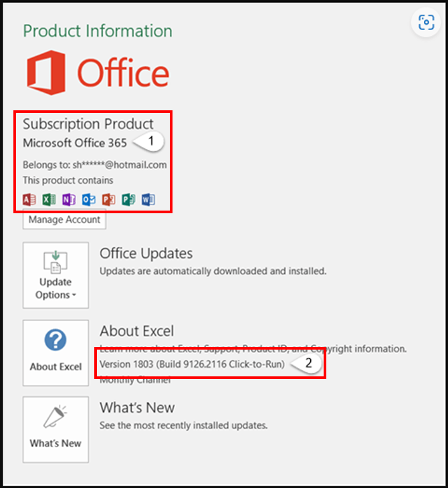Open the Manage Account button
Viewport: 448px width, 488px height.
point(64,220)
